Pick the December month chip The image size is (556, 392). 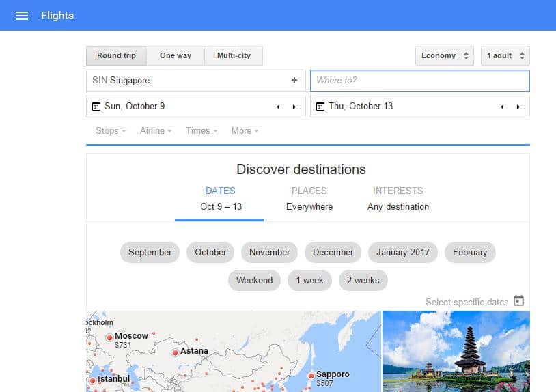[x=333, y=252]
